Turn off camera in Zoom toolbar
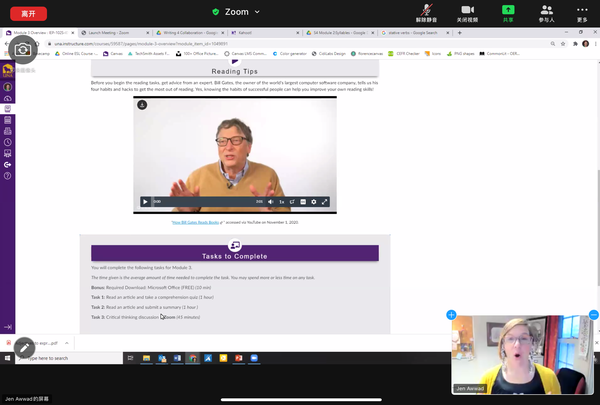The height and width of the screenshot is (405, 600). tap(466, 12)
